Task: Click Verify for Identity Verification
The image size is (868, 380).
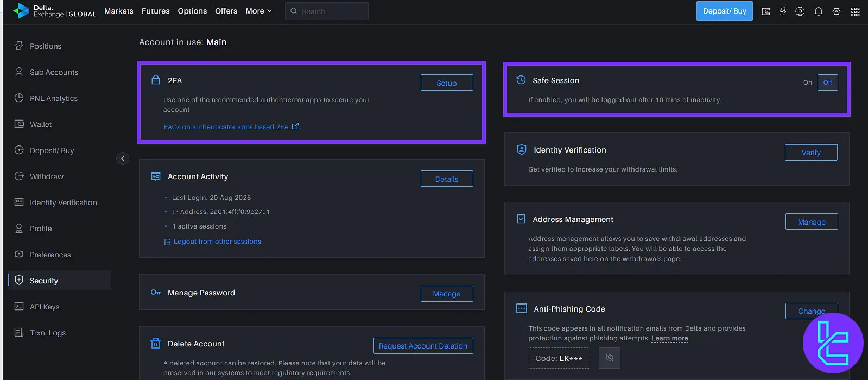Action: point(812,153)
